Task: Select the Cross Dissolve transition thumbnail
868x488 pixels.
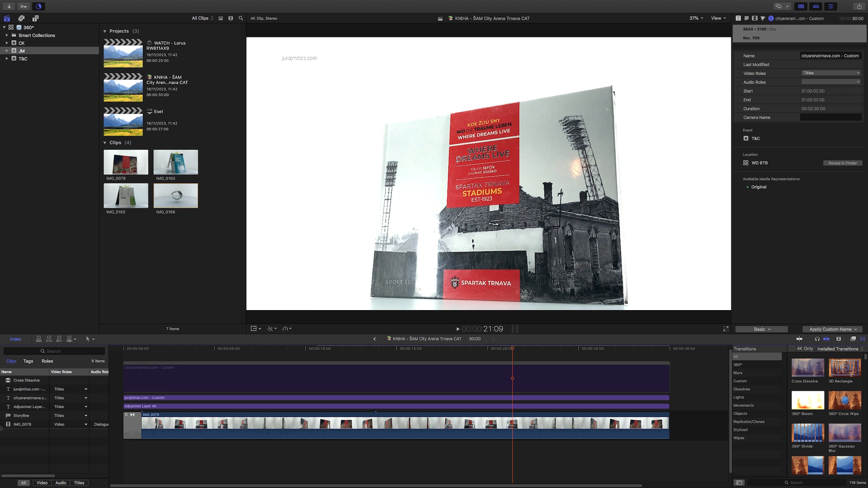Action: (x=808, y=367)
